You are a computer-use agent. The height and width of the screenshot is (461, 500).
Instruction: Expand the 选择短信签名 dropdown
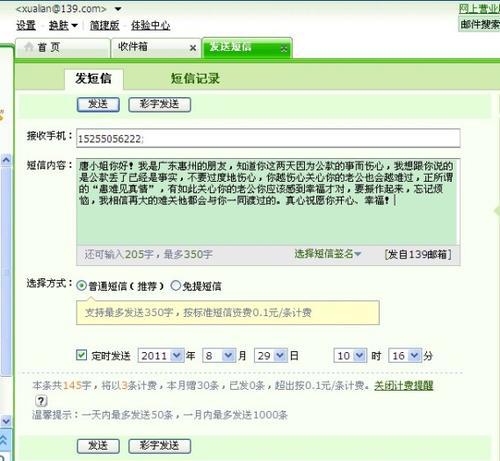(327, 254)
